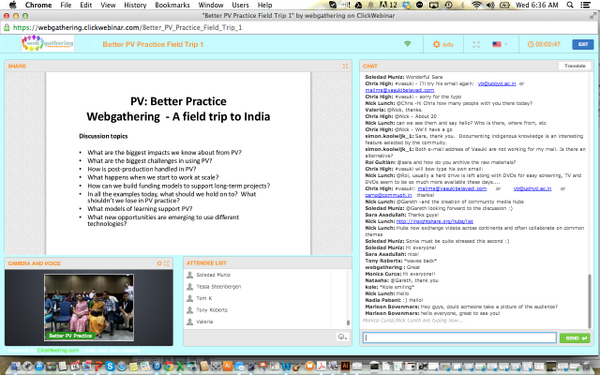
Task: Click the orange session timer 02:02:47
Action: pos(544,44)
